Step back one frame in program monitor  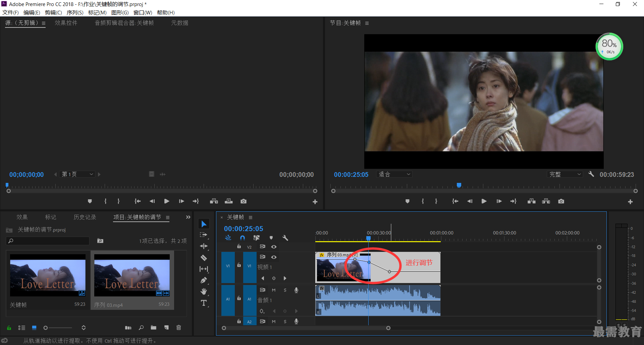click(x=470, y=201)
